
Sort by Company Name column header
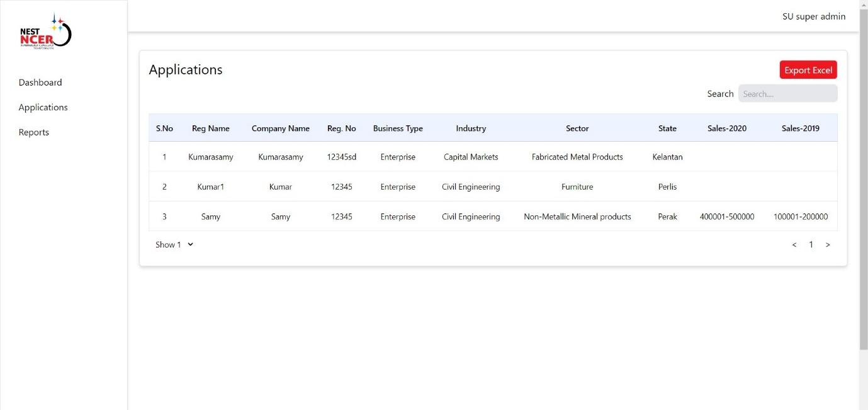point(281,128)
